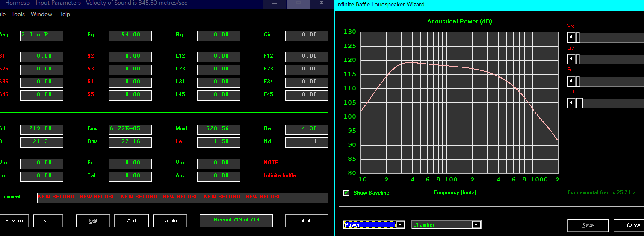Click the F45 input field

click(307, 95)
